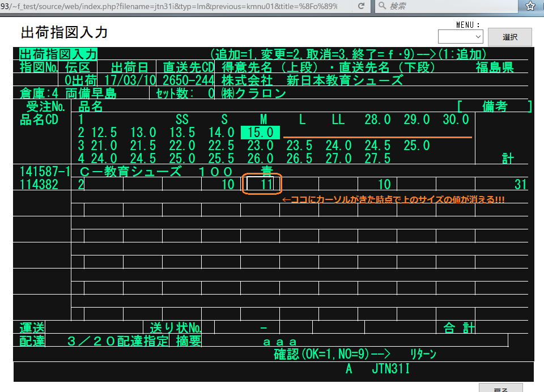Click the quantity field containing 11
Screen dimensions: 544x392
[x=261, y=184]
